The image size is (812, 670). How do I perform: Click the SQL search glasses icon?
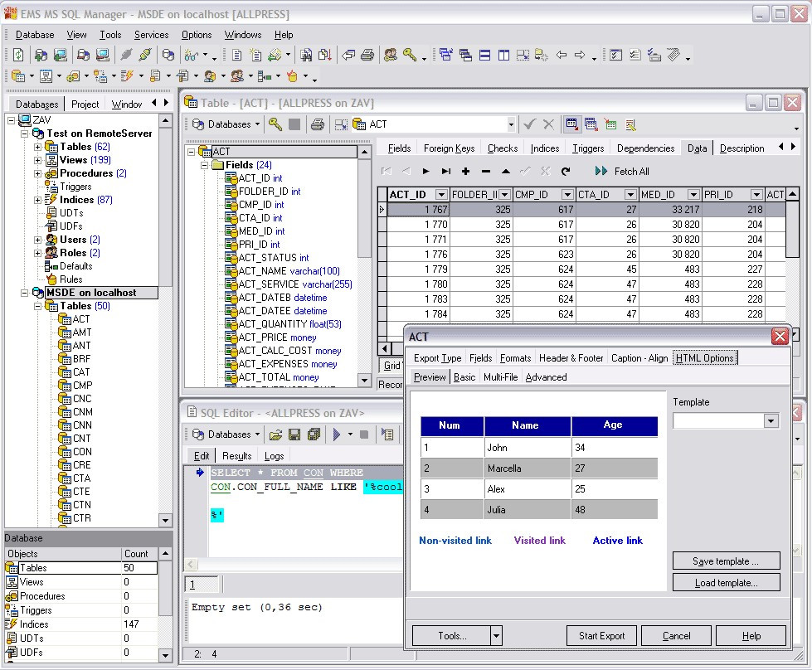coord(191,55)
